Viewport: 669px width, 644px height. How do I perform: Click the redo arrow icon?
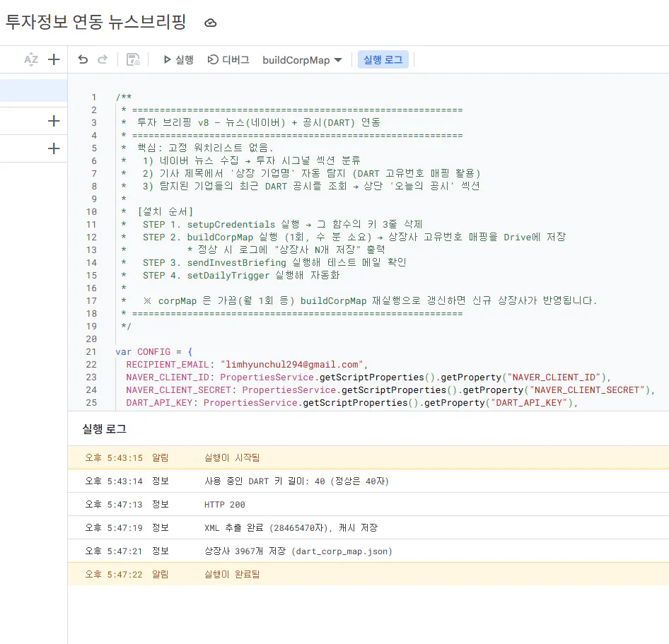click(x=103, y=59)
